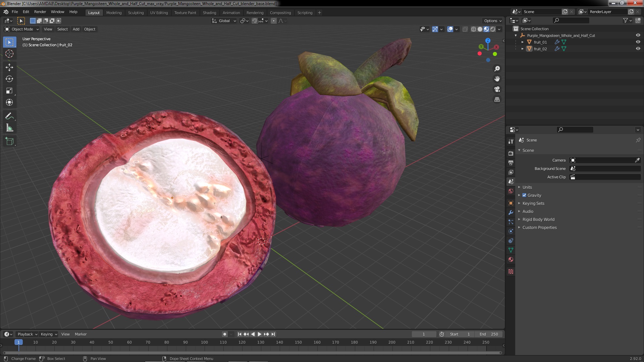The height and width of the screenshot is (362, 644).
Task: Enable the Gravity checkbox
Action: (x=524, y=195)
